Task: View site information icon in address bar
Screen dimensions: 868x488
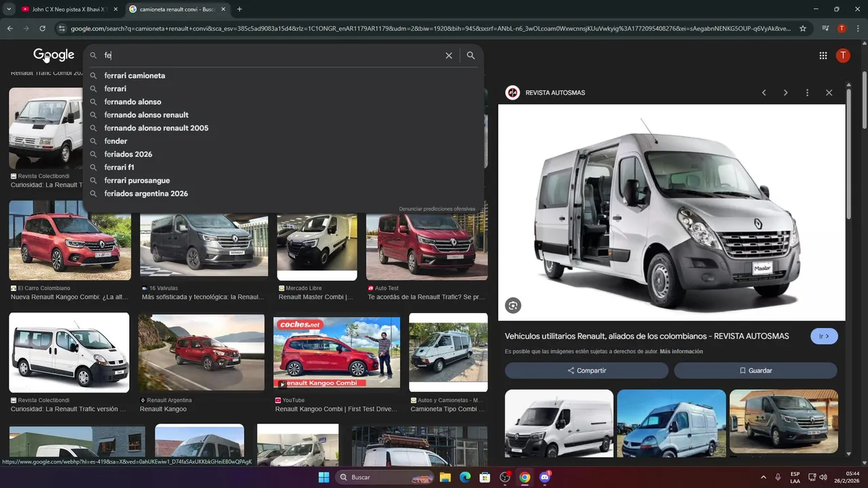Action: [62, 28]
